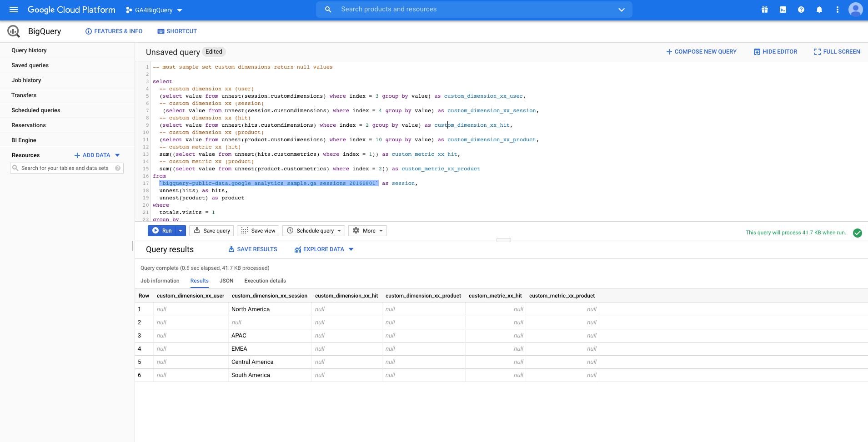
Task: Select the EMEA cell
Action: coord(270,349)
